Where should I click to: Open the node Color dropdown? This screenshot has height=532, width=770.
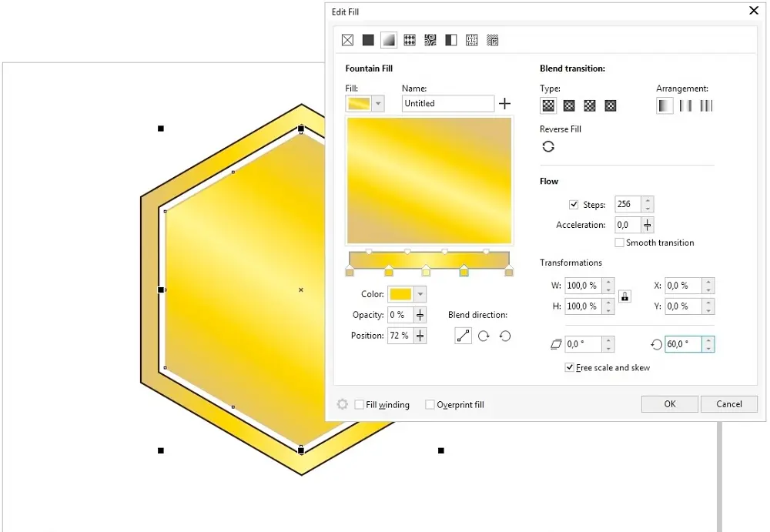420,294
